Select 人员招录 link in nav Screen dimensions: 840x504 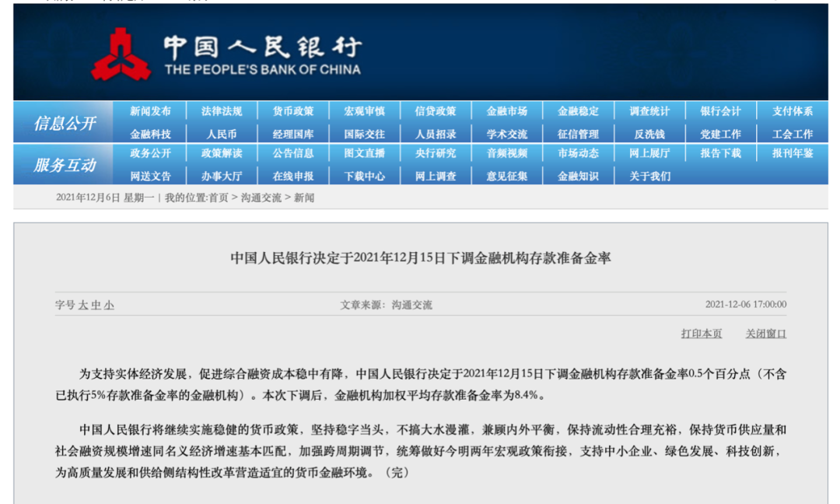click(x=436, y=135)
